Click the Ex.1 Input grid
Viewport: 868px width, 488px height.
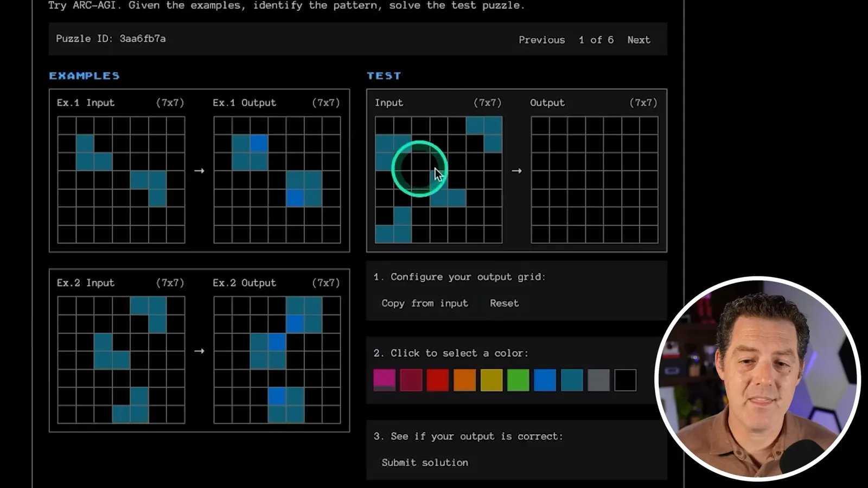coord(121,180)
